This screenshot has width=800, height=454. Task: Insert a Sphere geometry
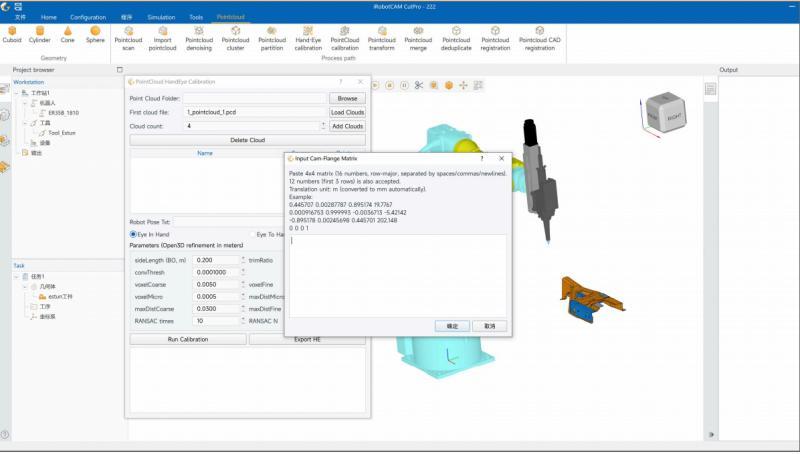click(95, 35)
